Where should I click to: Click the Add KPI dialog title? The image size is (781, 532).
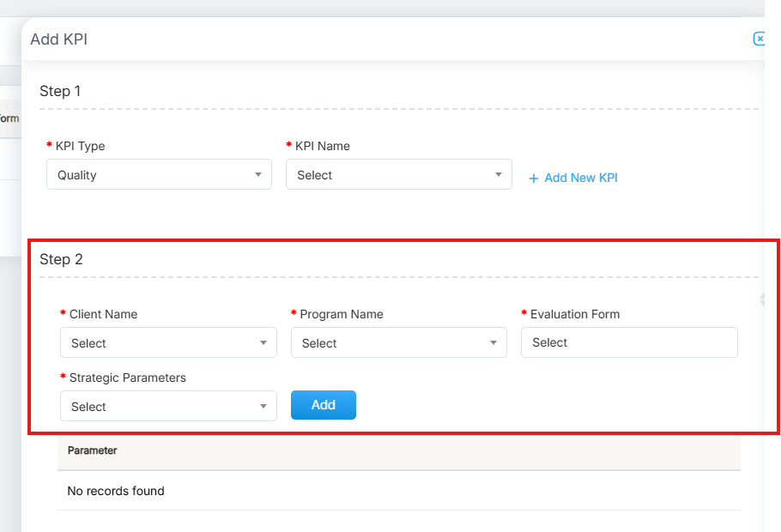[x=58, y=39]
